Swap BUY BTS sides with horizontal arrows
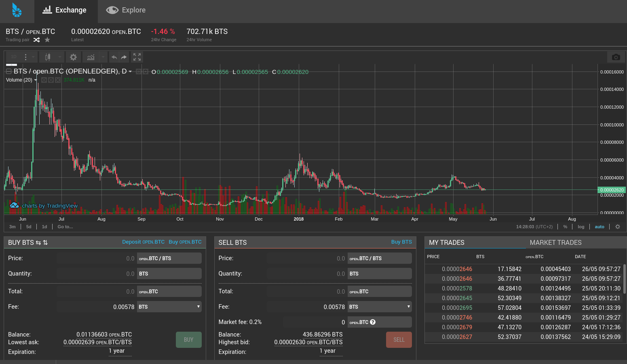 click(x=38, y=242)
